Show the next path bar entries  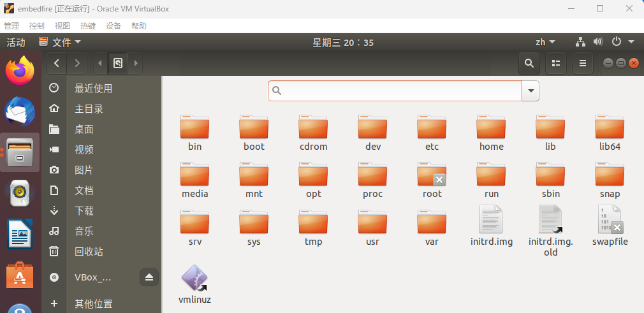click(136, 63)
